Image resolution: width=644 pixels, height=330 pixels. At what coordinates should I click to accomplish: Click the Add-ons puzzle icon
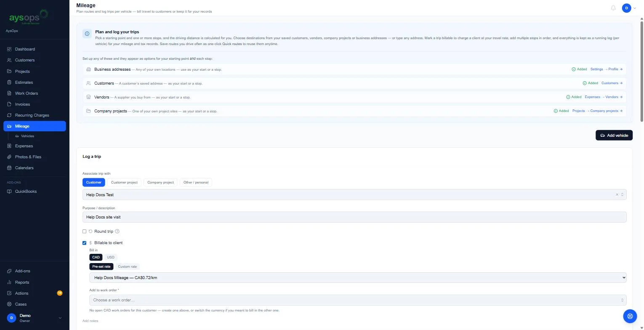9,271
